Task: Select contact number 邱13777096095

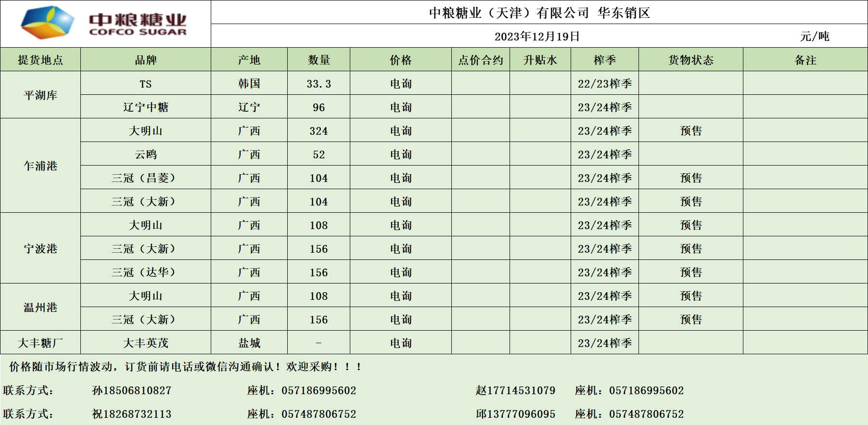Action: pyautogui.click(x=515, y=414)
